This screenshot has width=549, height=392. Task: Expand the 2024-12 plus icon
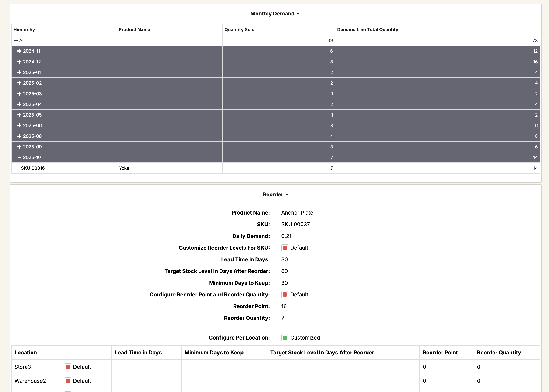point(19,62)
